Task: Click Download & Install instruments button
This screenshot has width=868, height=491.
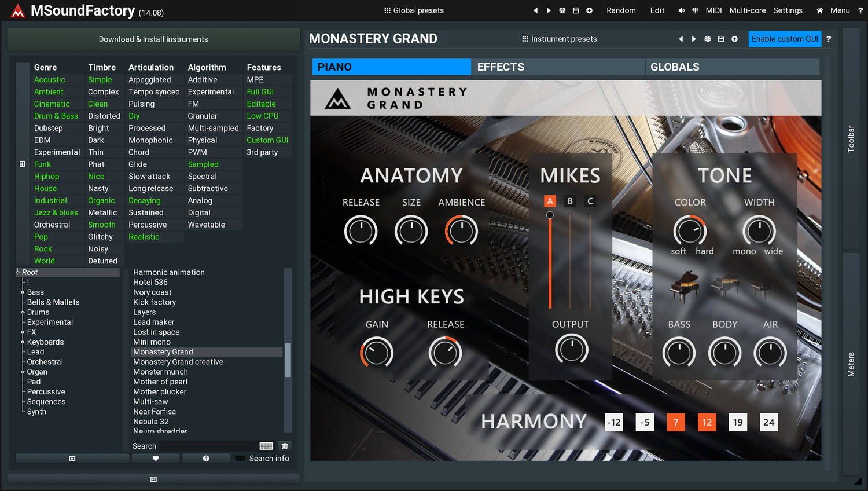Action: point(153,39)
